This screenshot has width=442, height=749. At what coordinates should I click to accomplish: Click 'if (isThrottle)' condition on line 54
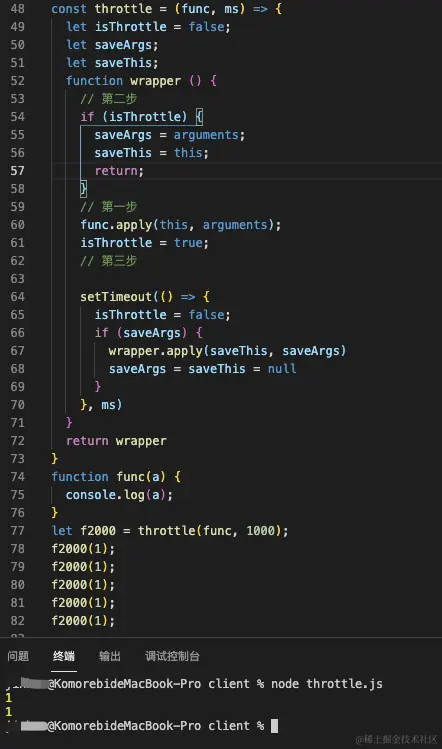point(134,117)
